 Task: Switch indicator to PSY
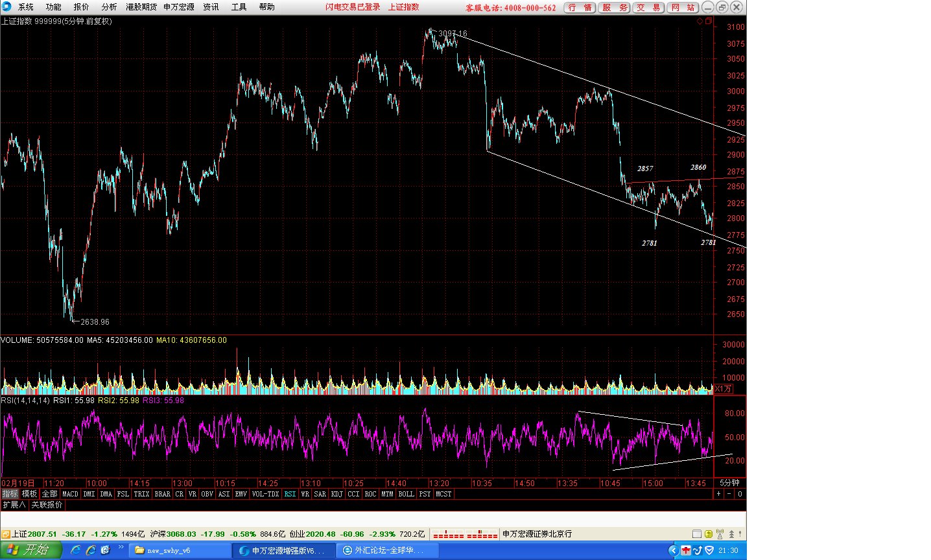coord(425,494)
